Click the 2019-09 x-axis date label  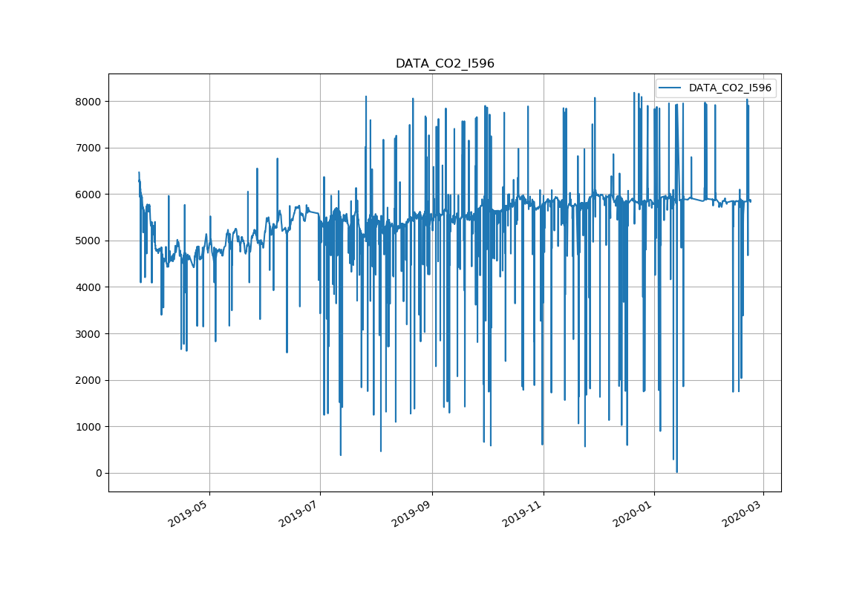click(412, 513)
